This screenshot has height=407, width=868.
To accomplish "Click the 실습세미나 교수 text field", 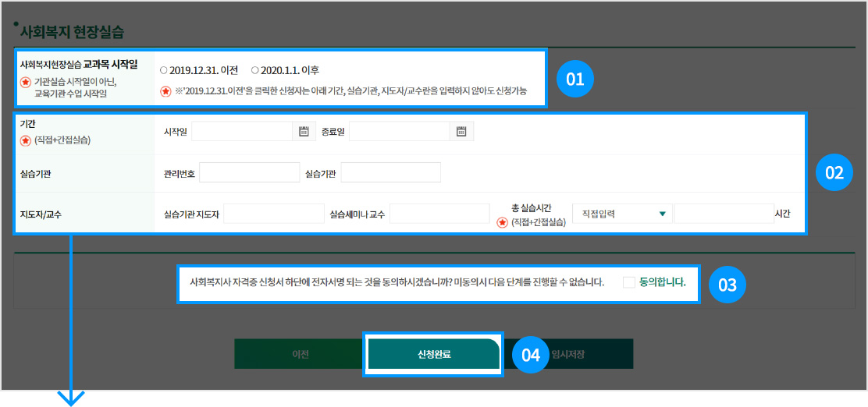I will 439,214.
